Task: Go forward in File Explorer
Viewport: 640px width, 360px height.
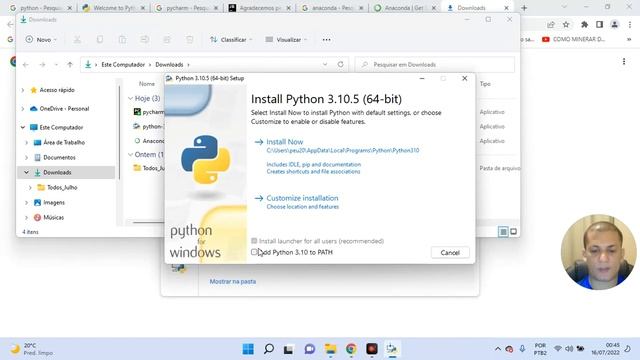Action: [42, 64]
